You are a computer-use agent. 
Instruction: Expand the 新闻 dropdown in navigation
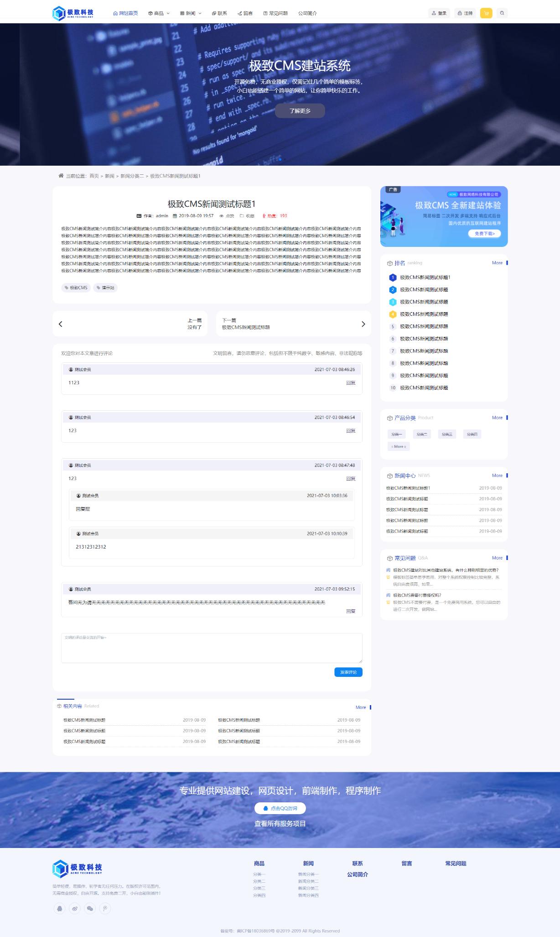click(191, 13)
